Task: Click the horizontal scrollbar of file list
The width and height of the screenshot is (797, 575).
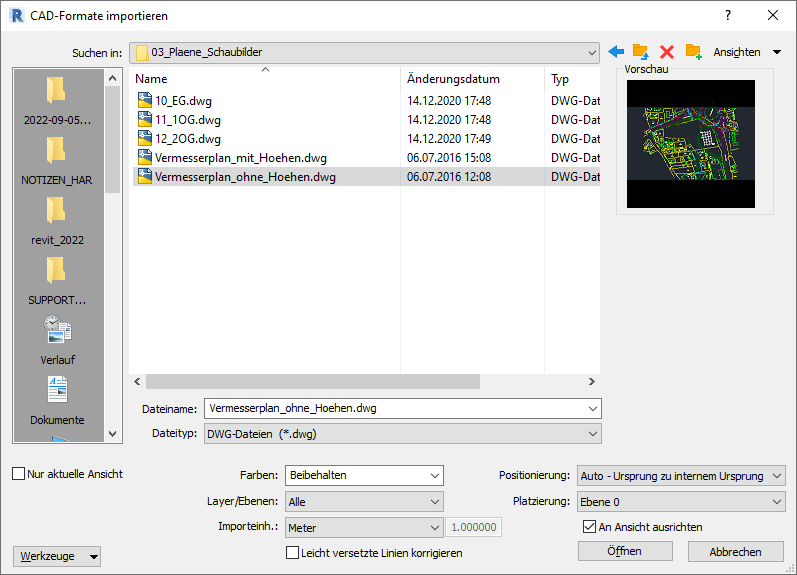Action: coord(312,382)
